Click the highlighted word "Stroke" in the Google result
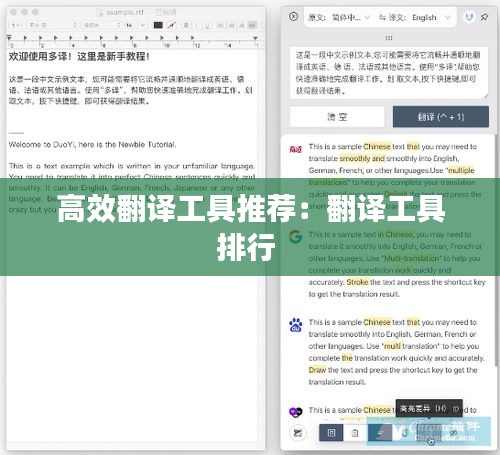The width and height of the screenshot is (500, 455). [x=357, y=282]
